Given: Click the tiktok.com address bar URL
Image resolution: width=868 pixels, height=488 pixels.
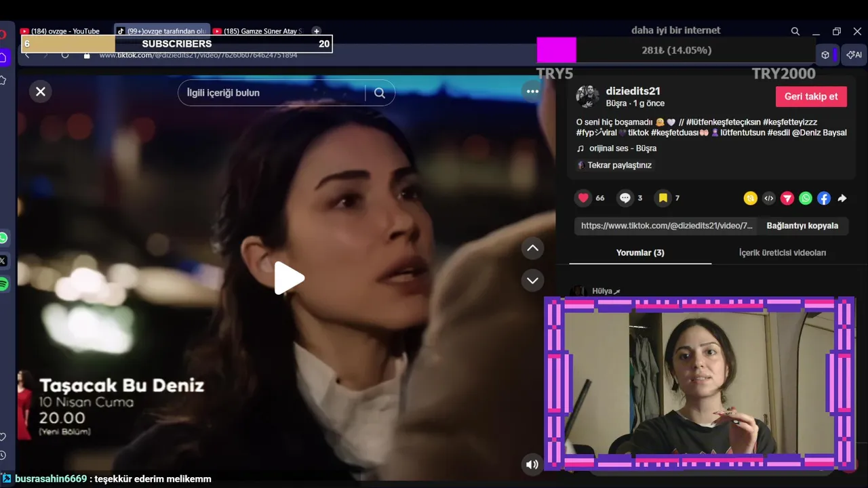Looking at the screenshot, I should [x=198, y=55].
